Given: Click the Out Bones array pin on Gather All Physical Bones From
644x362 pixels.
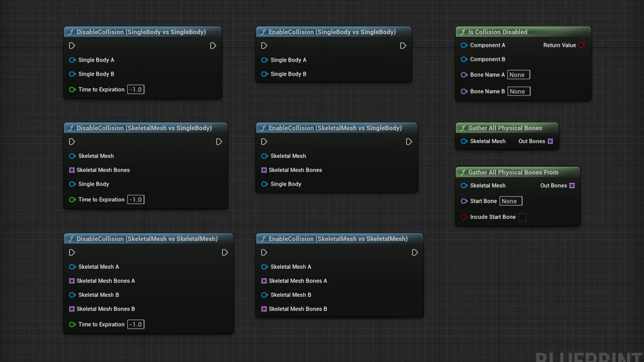Looking at the screenshot, I should 572,186.
